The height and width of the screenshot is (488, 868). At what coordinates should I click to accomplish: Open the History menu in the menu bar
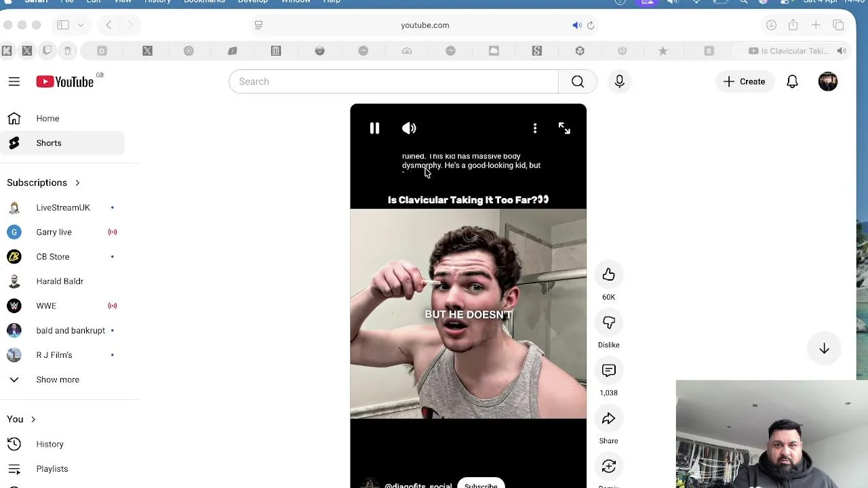[x=157, y=1]
